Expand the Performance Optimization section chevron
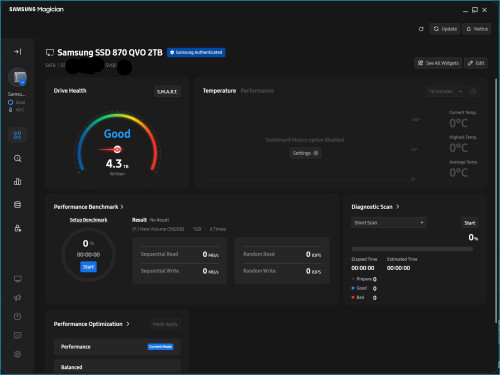The width and height of the screenshot is (500, 375). (x=128, y=324)
